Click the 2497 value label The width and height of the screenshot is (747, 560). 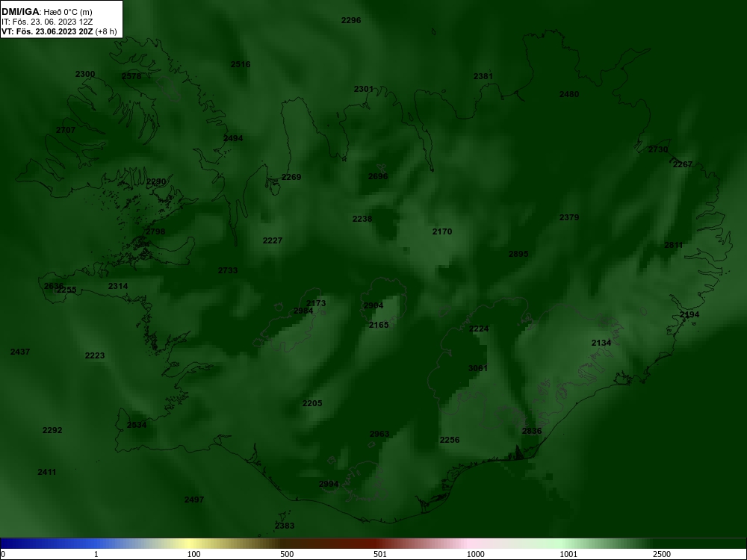click(194, 500)
